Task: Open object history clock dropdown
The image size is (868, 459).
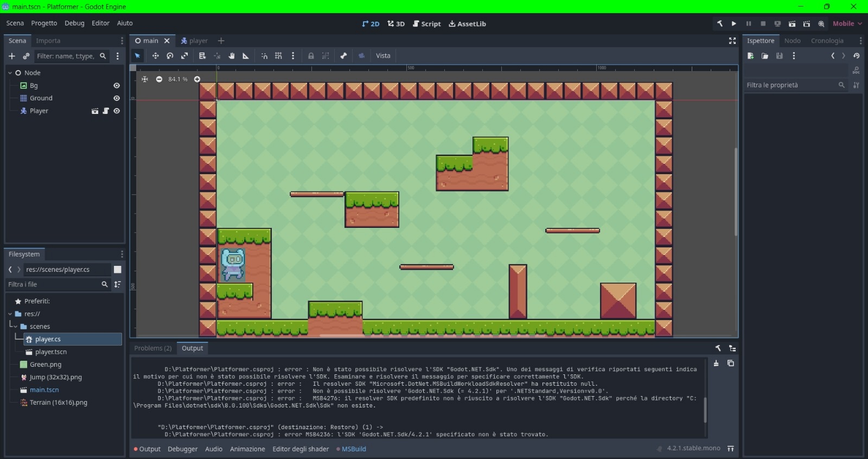Action: pos(856,56)
